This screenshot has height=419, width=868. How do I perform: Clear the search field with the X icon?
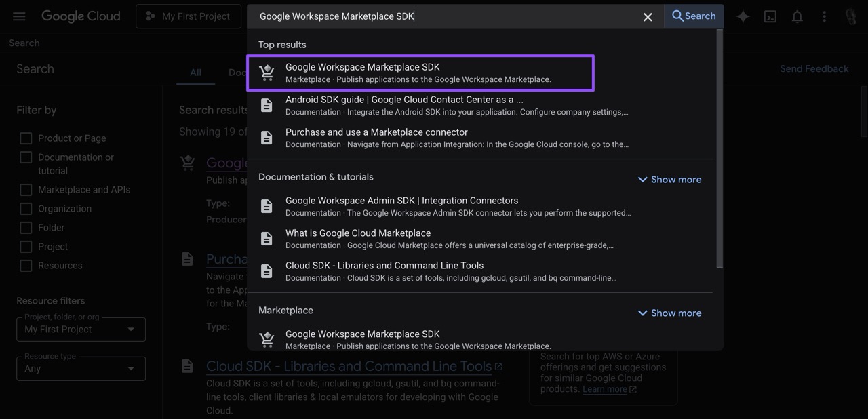[x=647, y=16]
